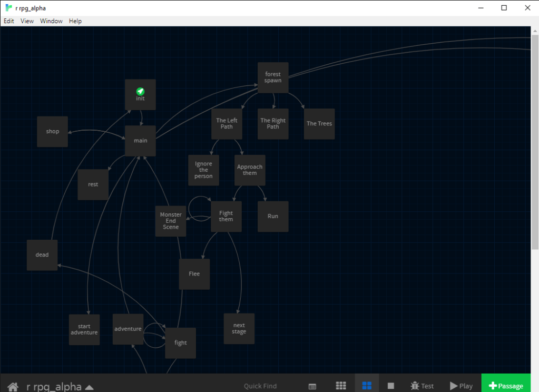This screenshot has height=392, width=539.
Task: Go to the story library home icon
Action: coord(13,386)
